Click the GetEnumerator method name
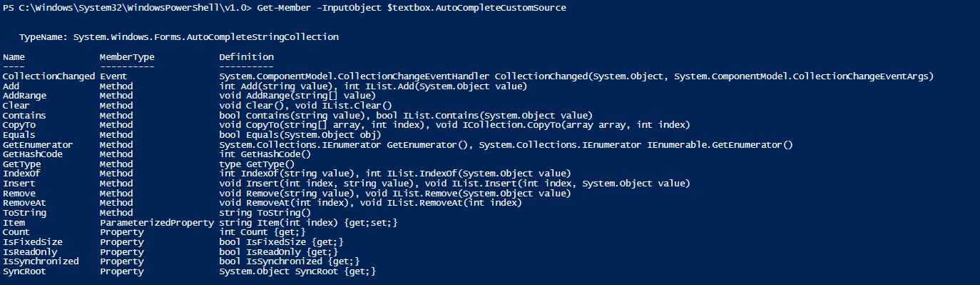The height and width of the screenshot is (285, 980). (x=38, y=144)
